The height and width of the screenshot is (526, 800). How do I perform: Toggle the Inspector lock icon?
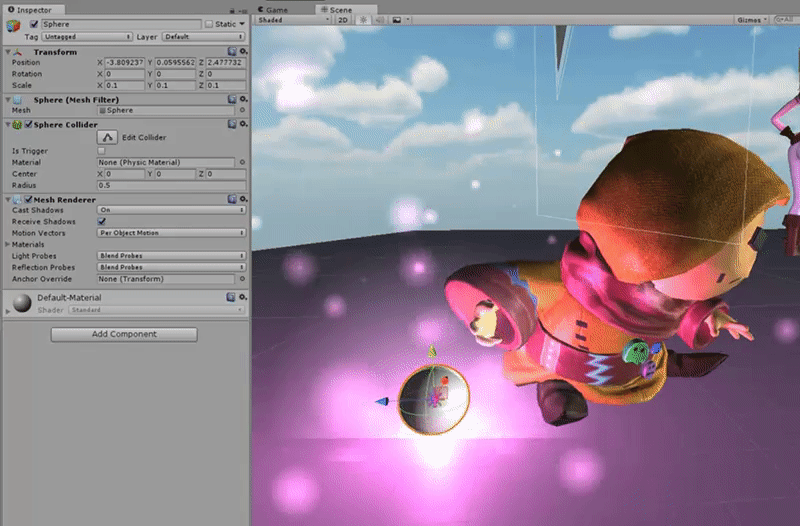[x=232, y=10]
